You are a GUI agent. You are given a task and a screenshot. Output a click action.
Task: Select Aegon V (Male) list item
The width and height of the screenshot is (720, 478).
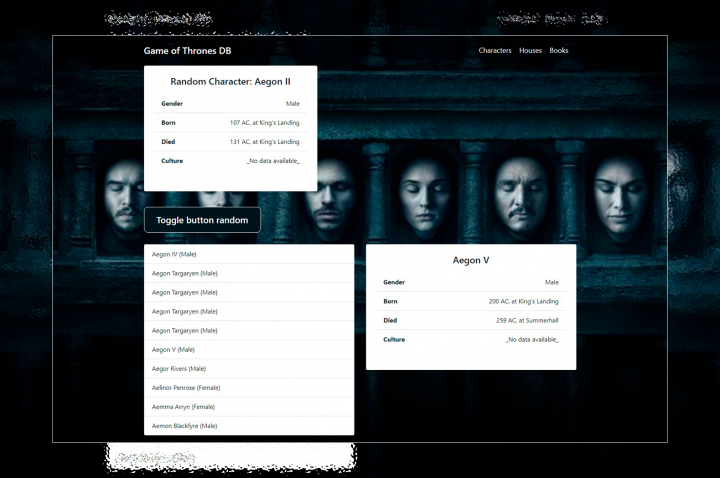[249, 350]
